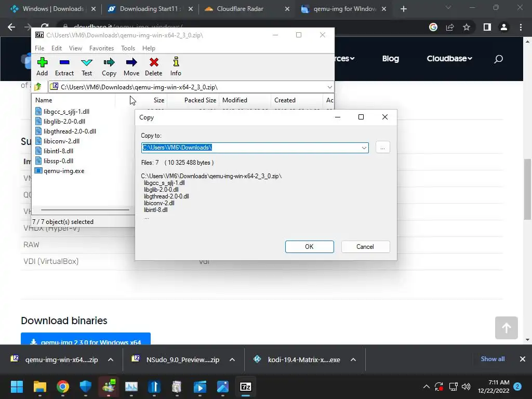Switch to the Windows Downloads browser tab

pos(52,9)
